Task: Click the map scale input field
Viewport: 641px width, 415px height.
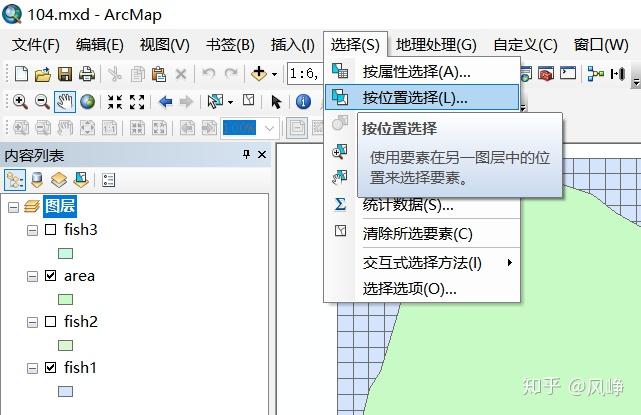Action: [305, 74]
